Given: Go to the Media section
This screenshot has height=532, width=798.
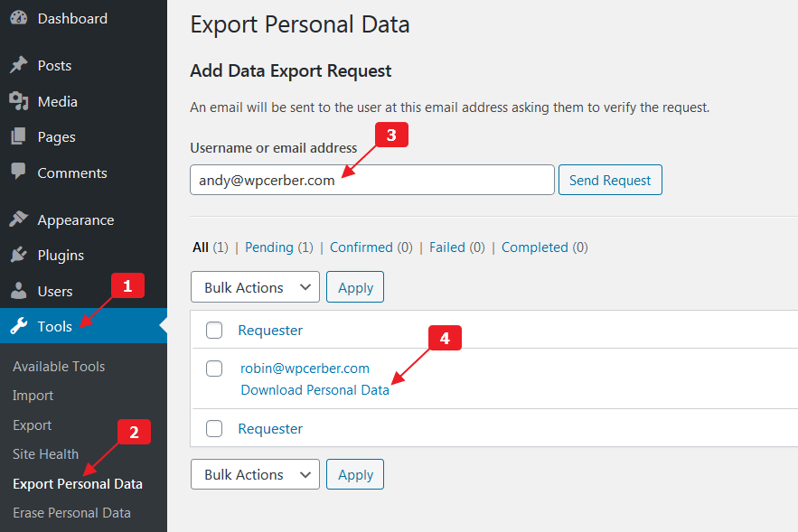Looking at the screenshot, I should tap(58, 102).
